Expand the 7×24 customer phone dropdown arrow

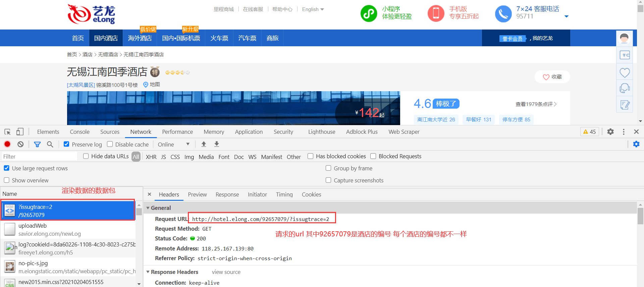567,16
